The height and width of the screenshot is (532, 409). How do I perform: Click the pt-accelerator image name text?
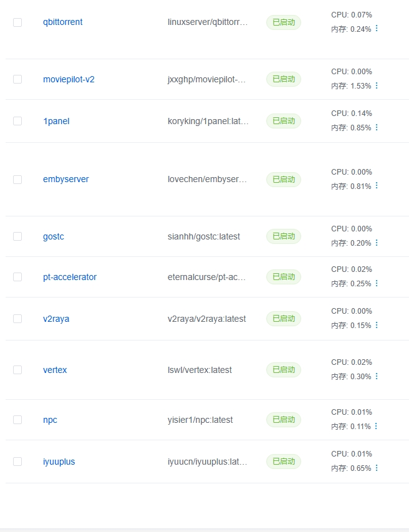click(x=206, y=277)
